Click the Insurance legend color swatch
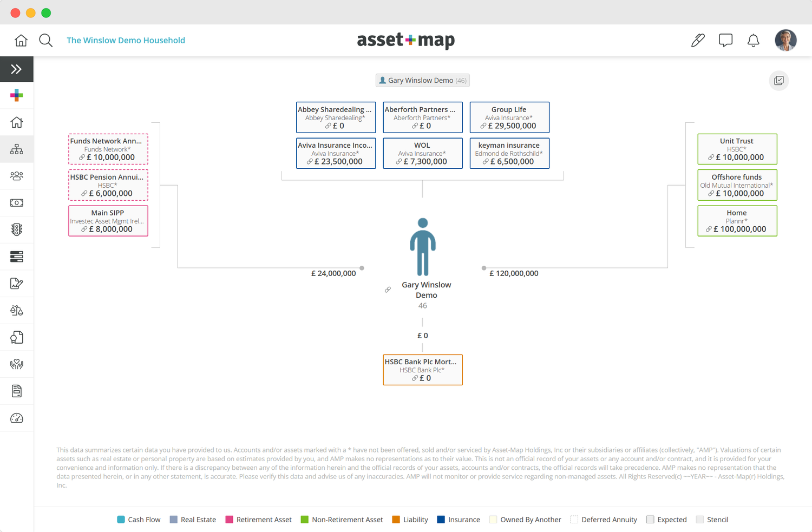The height and width of the screenshot is (532, 812). coord(440,519)
